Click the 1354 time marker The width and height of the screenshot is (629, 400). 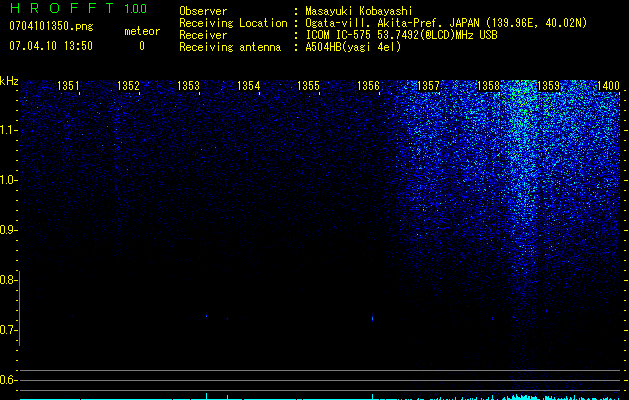pyautogui.click(x=248, y=86)
